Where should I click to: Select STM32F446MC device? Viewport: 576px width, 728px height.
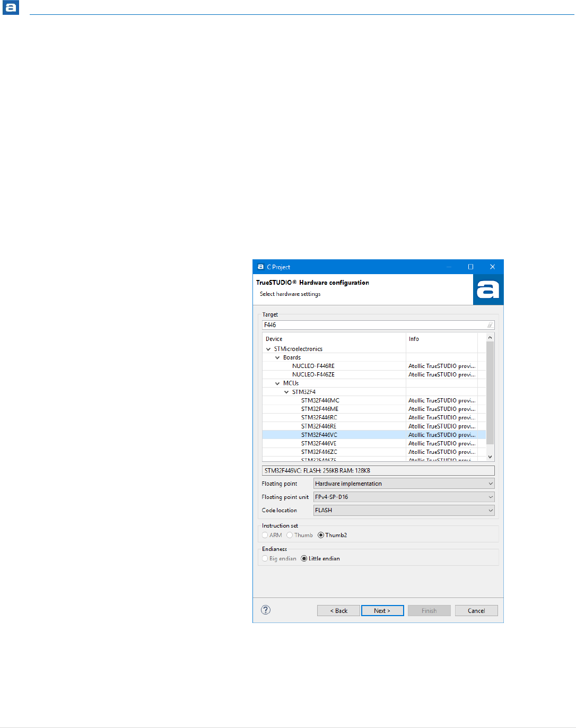coord(320,400)
